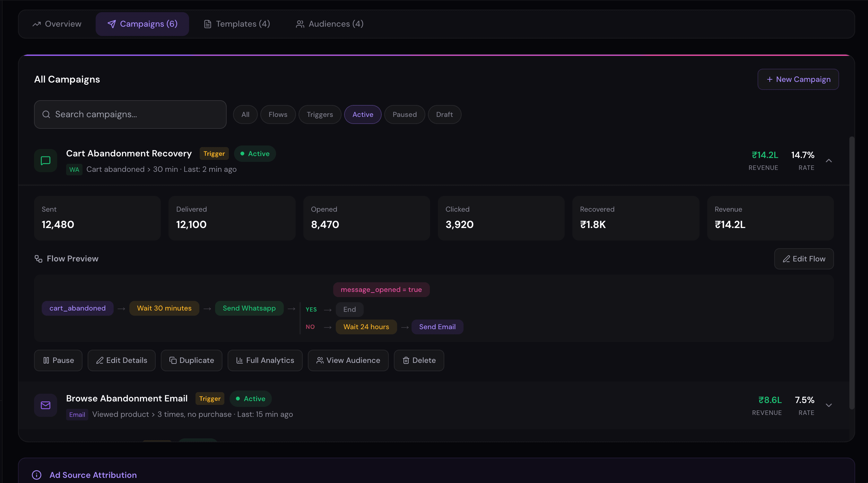Open the Overview tab
Image resolution: width=868 pixels, height=483 pixels.
tap(56, 24)
